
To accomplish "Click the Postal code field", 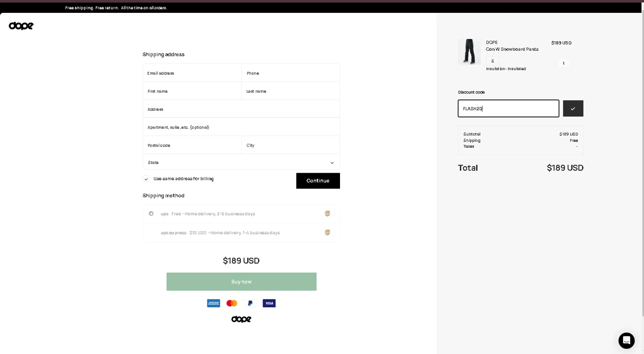I will pos(192,145).
